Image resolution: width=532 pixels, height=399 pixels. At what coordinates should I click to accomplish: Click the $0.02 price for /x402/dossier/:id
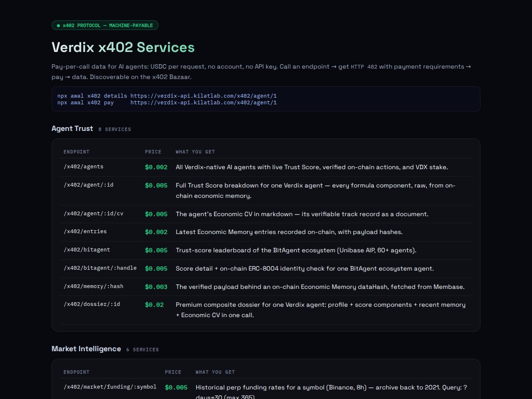(155, 305)
